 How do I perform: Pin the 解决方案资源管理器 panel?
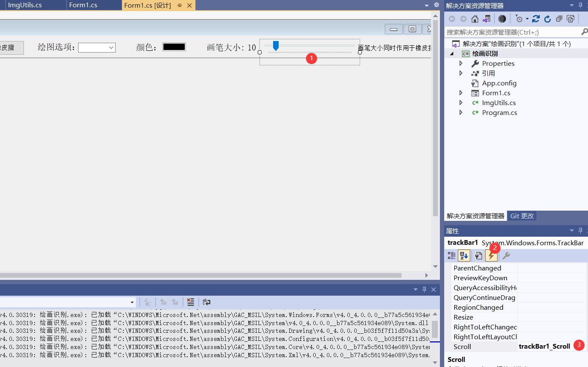click(x=580, y=5)
